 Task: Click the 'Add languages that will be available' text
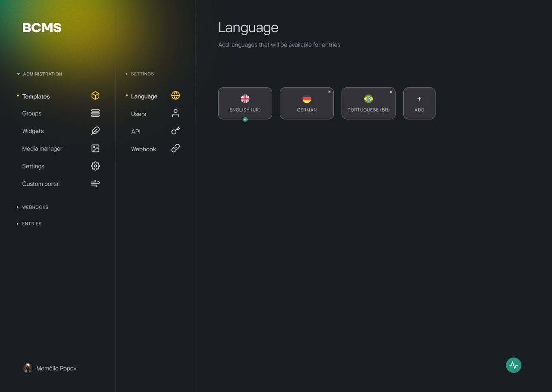[279, 45]
